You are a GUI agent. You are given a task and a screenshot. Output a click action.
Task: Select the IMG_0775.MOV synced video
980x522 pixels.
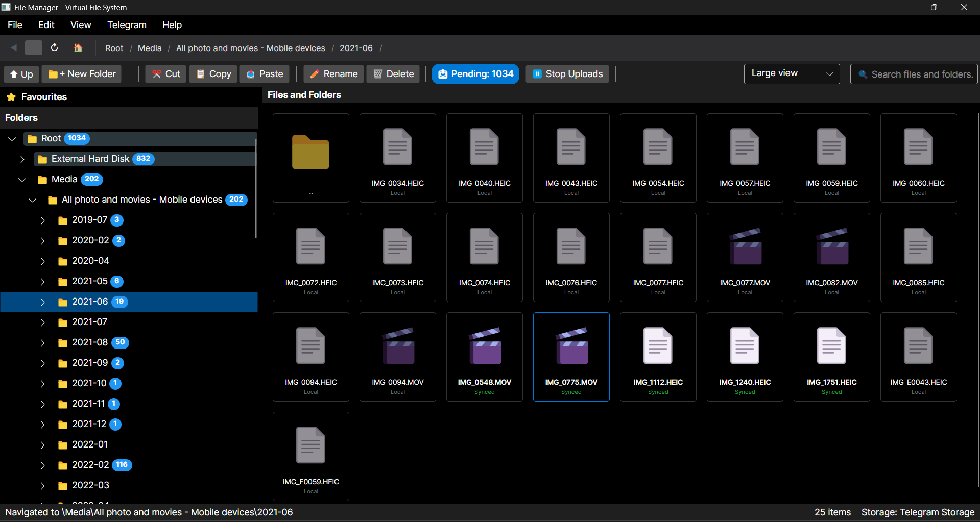[x=571, y=357]
